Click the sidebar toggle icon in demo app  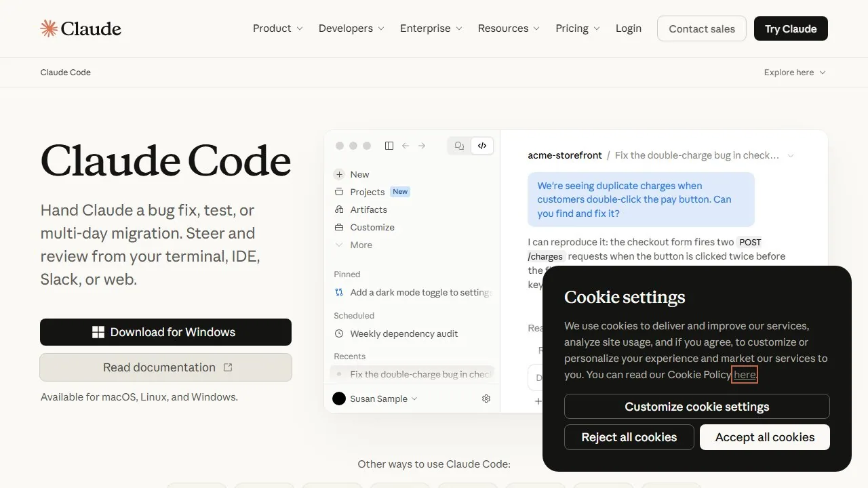click(x=389, y=146)
